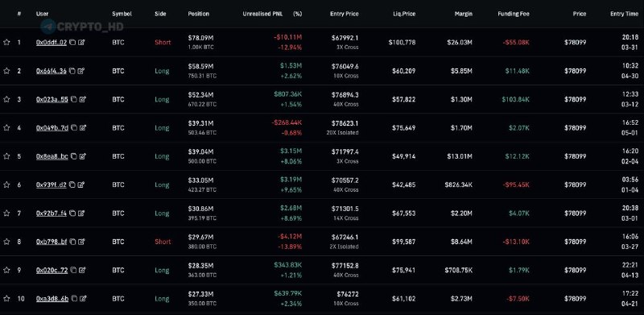This screenshot has height=315, width=644.
Task: Select the Short side label in row 8
Action: click(x=163, y=242)
